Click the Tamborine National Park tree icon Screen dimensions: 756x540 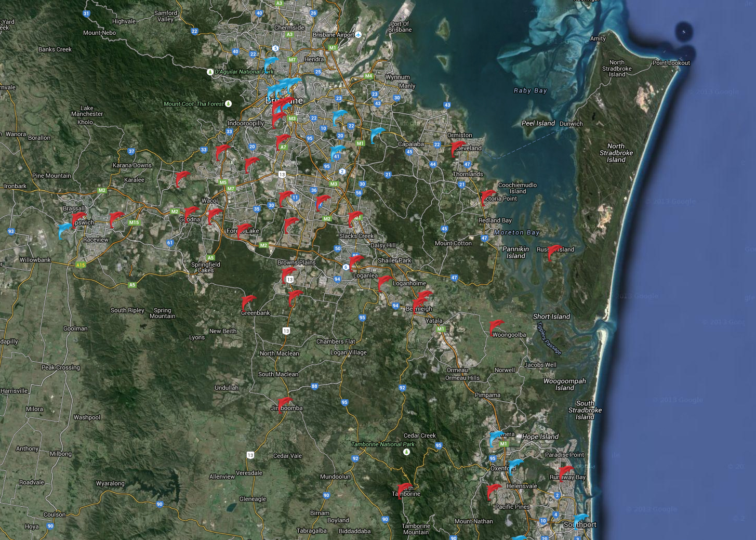click(407, 452)
